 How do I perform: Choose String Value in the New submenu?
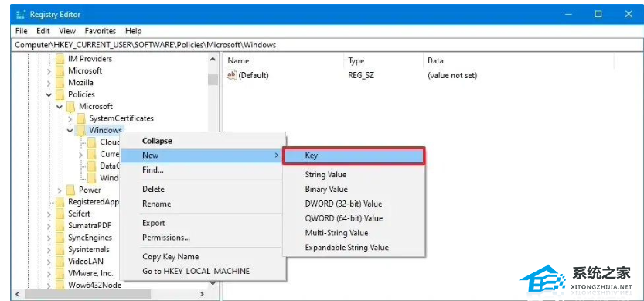point(354,175)
